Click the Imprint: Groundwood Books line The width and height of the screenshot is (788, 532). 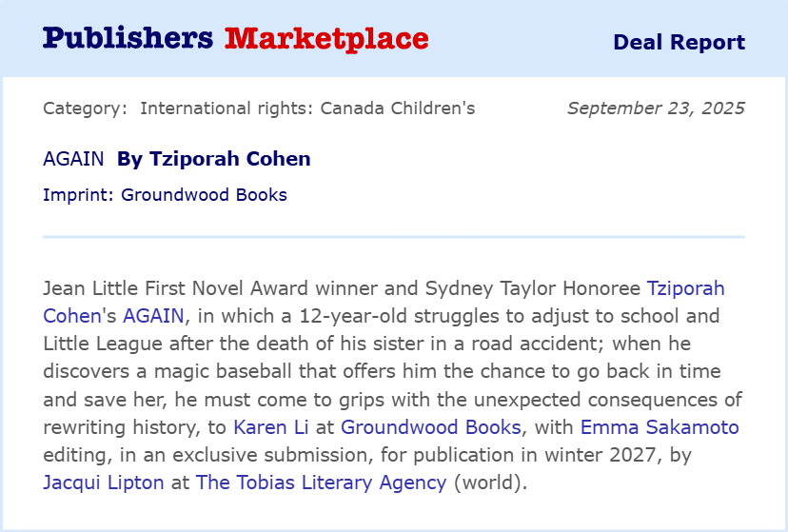click(x=165, y=195)
